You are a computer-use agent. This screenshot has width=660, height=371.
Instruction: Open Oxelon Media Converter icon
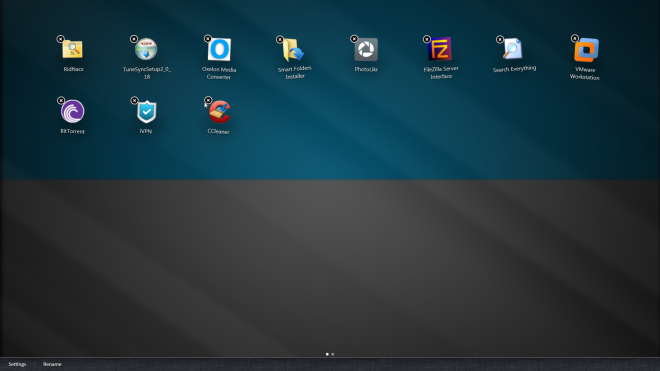pyautogui.click(x=219, y=50)
